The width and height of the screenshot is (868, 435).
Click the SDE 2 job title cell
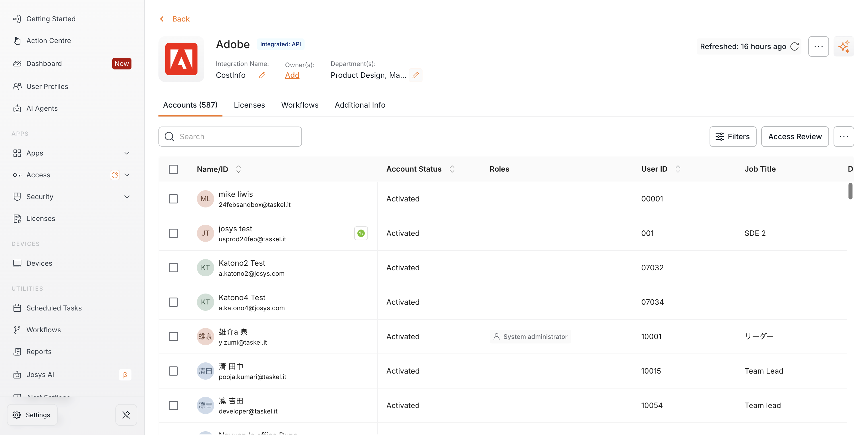755,233
